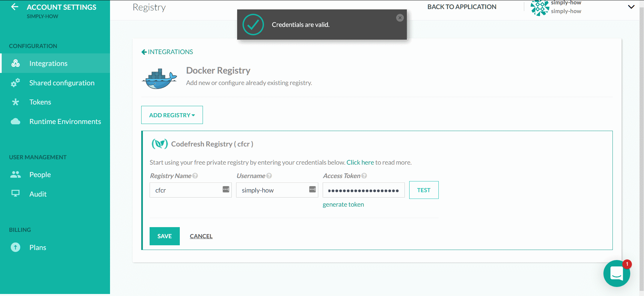Focus the Access Token password field

(x=364, y=190)
